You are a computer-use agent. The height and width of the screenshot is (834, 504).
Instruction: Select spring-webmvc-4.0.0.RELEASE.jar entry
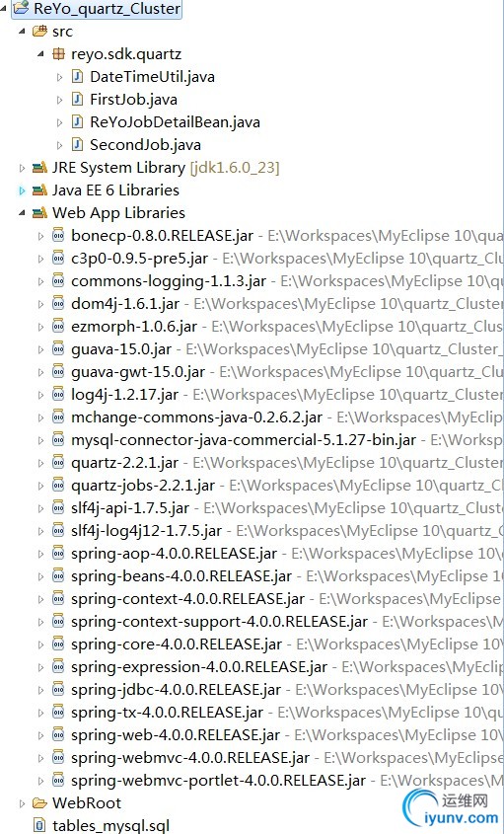[190, 757]
